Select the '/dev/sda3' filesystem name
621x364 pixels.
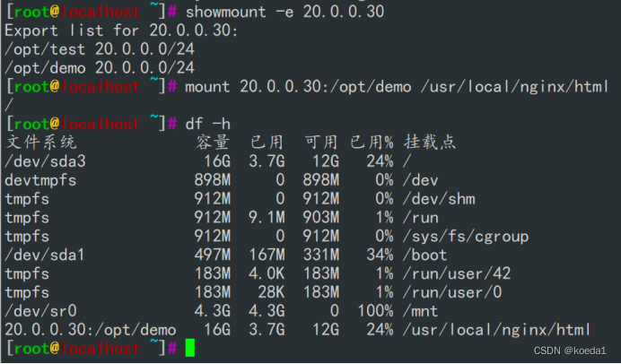[45, 161]
